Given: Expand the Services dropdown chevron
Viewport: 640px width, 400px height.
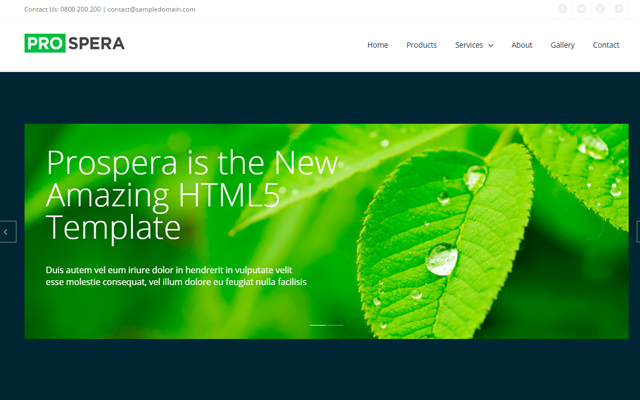Looking at the screenshot, I should pyautogui.click(x=491, y=45).
